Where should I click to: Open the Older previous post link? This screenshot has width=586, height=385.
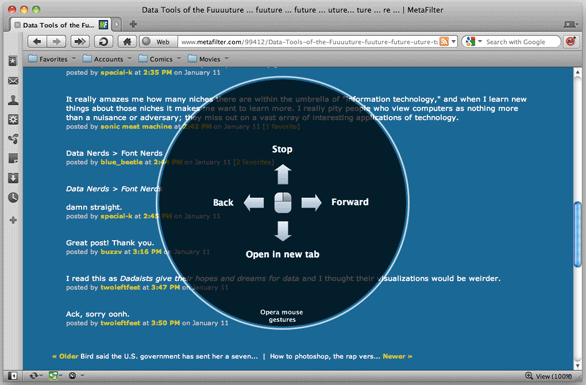(66, 356)
